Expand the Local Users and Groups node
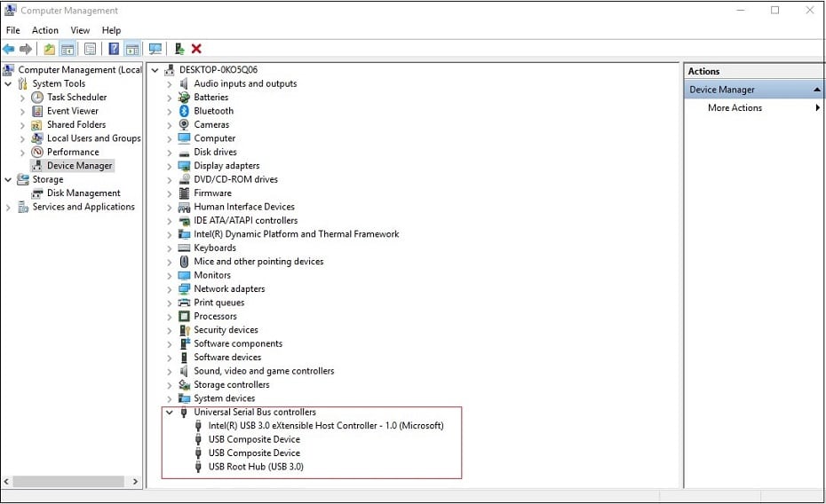 tap(22, 138)
